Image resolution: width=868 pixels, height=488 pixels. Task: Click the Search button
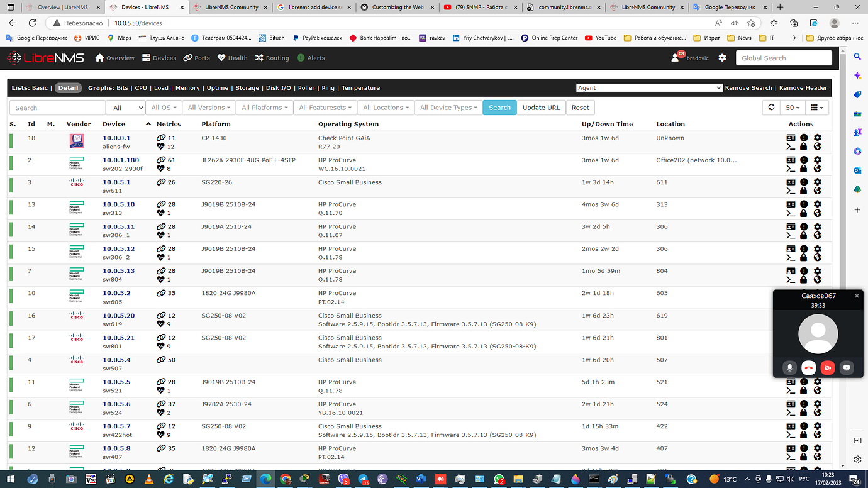(x=499, y=108)
